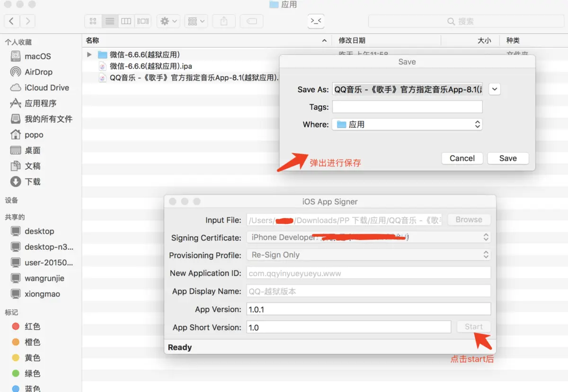
Task: Click the edit tags toolbar button
Action: pos(252,21)
